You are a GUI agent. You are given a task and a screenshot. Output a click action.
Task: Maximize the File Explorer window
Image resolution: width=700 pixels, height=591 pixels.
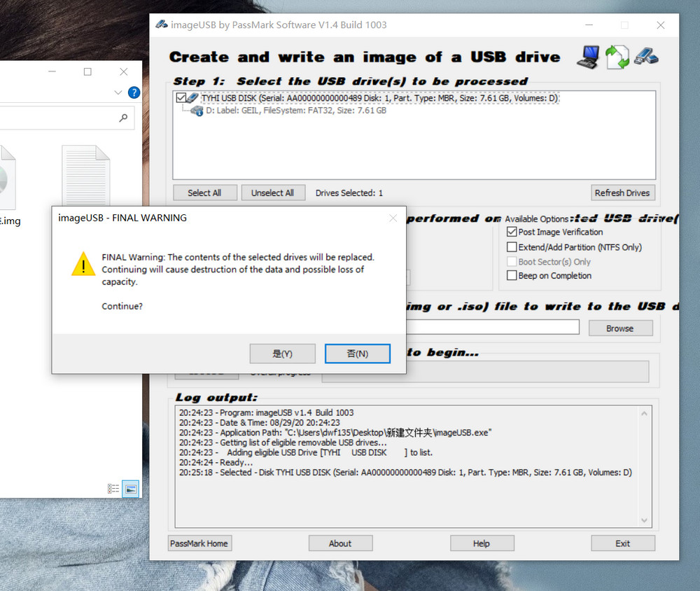click(x=87, y=71)
